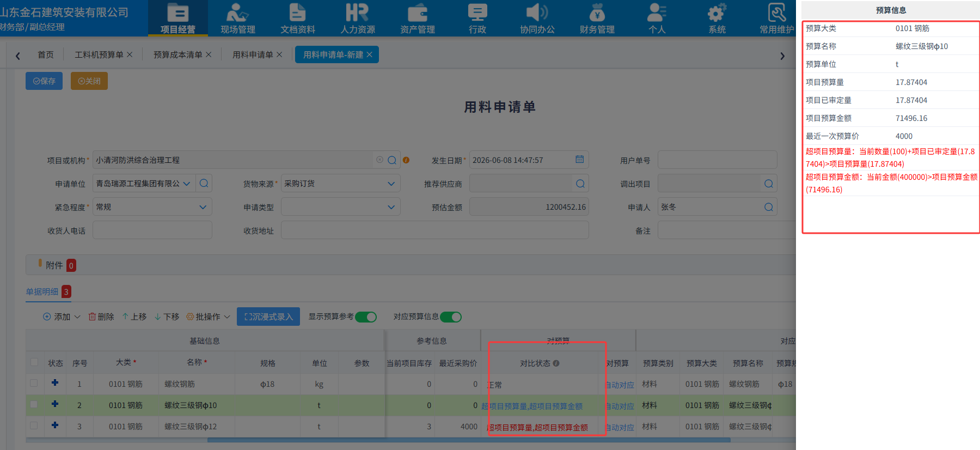Expand the 申请单位 dropdown

[x=187, y=184]
